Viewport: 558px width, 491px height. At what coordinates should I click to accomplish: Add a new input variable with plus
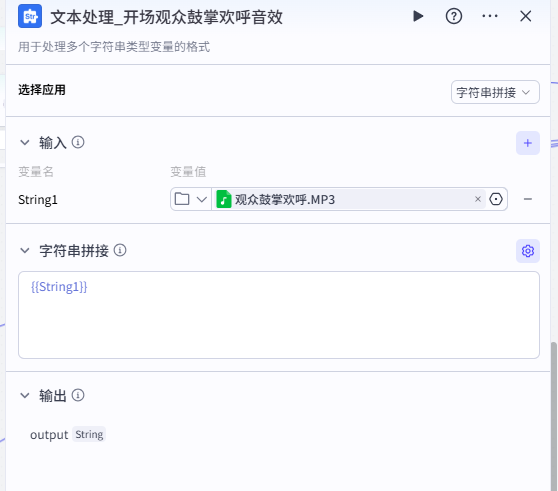click(528, 143)
